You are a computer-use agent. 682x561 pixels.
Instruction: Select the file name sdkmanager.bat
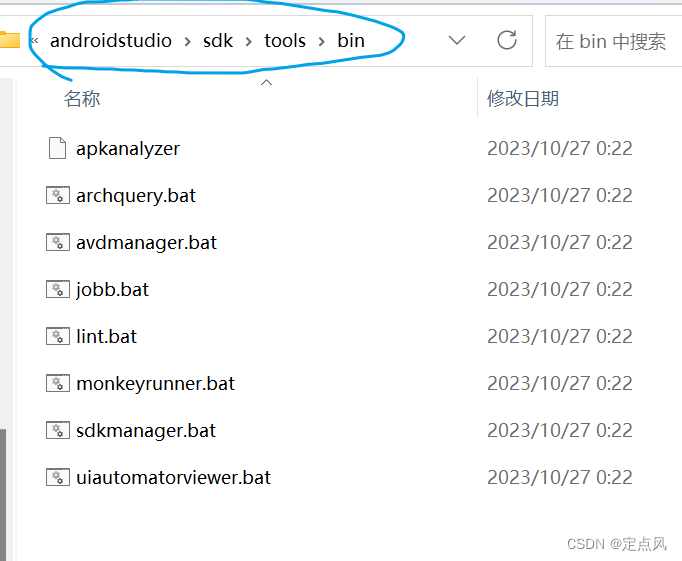point(146,431)
